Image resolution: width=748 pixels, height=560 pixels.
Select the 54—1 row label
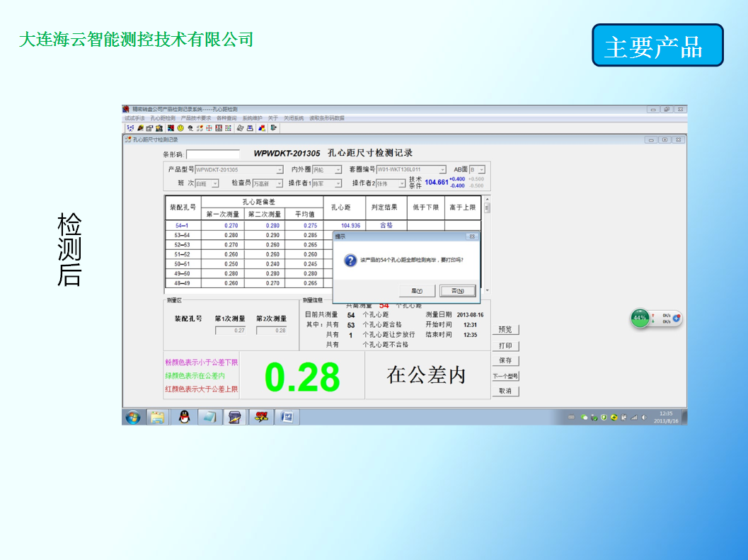182,226
